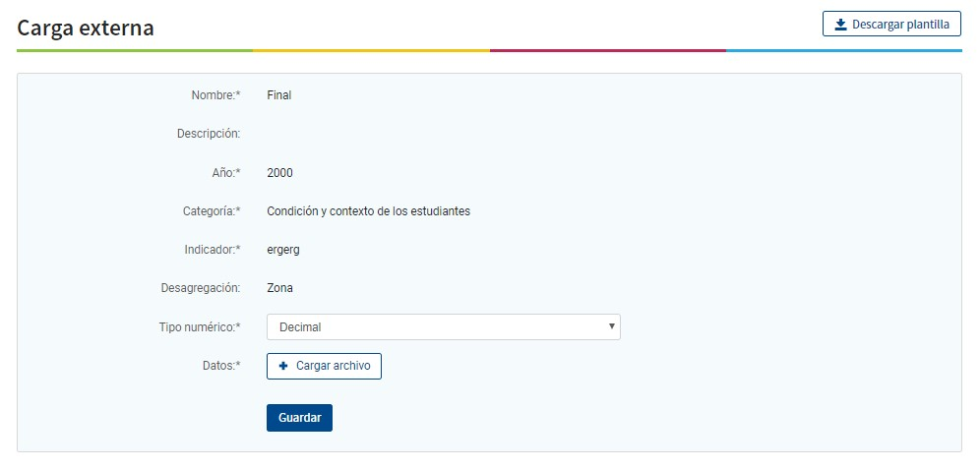Click the Carga externa heading
This screenshot has width=980, height=469.
pyautogui.click(x=86, y=29)
